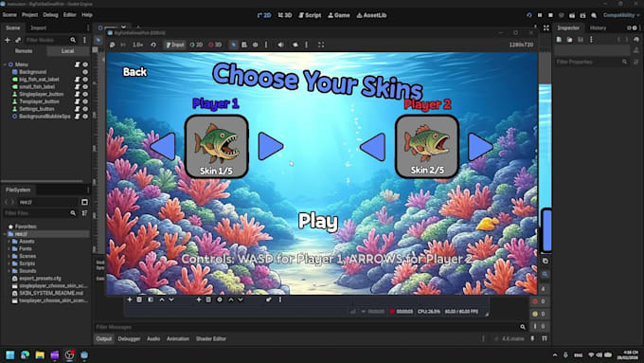Open script of Settings_button node
The height and width of the screenshot is (363, 644).
click(78, 109)
